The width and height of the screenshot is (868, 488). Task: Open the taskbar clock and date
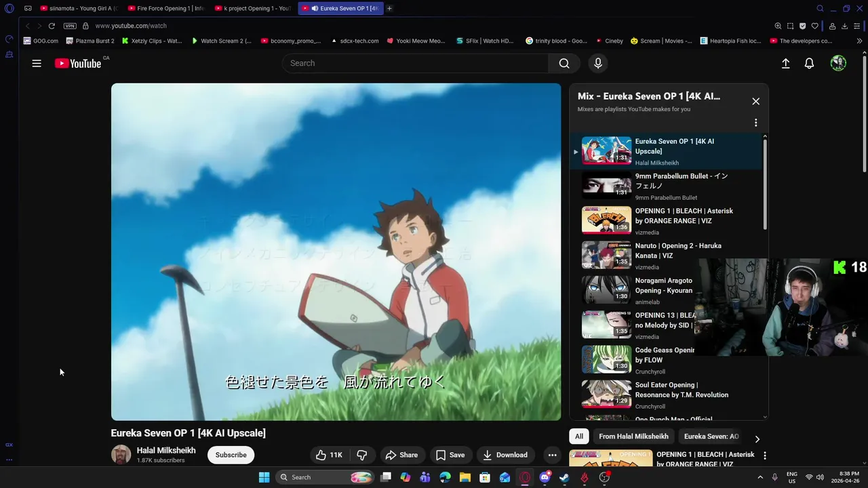[849, 477]
